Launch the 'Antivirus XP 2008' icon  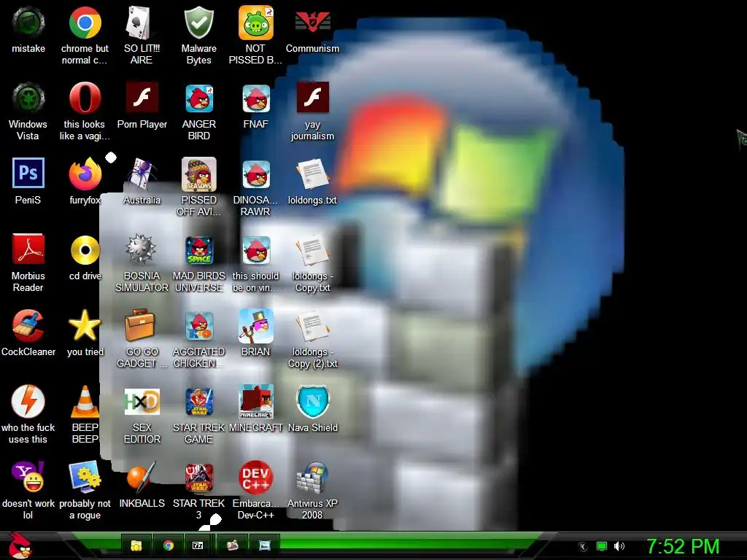click(x=312, y=477)
